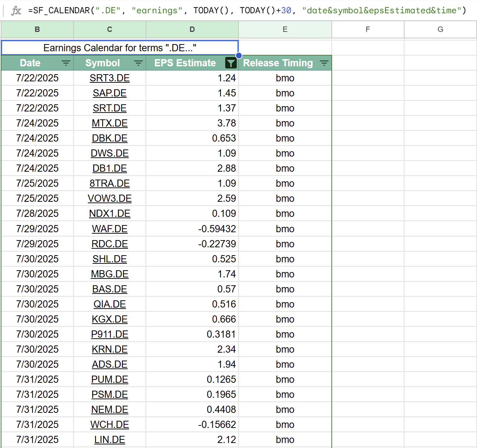Open the Symbol column filter
The image size is (477, 448).
138,63
